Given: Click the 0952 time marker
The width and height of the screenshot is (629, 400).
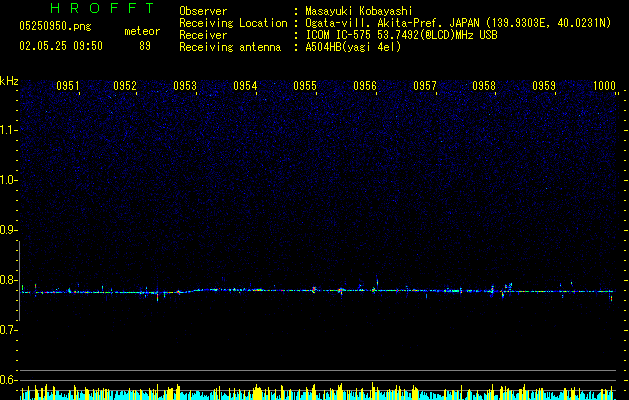Looking at the screenshot, I should [125, 86].
